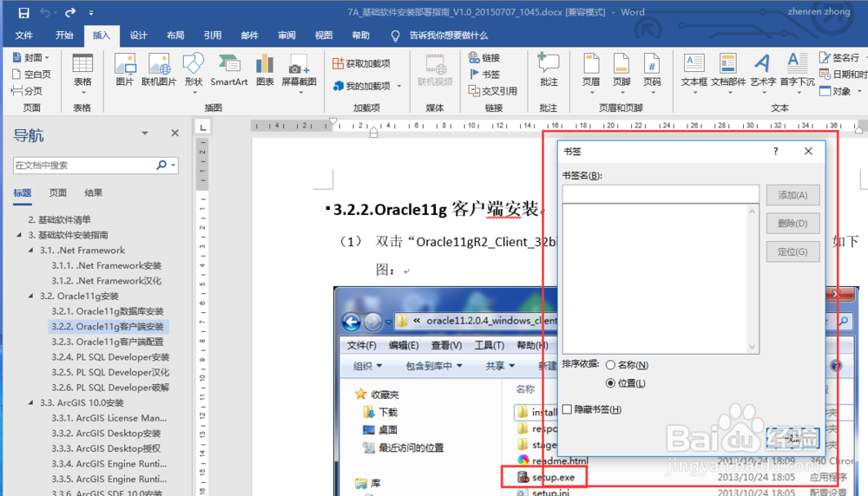Add a 批注 comment

tap(549, 71)
